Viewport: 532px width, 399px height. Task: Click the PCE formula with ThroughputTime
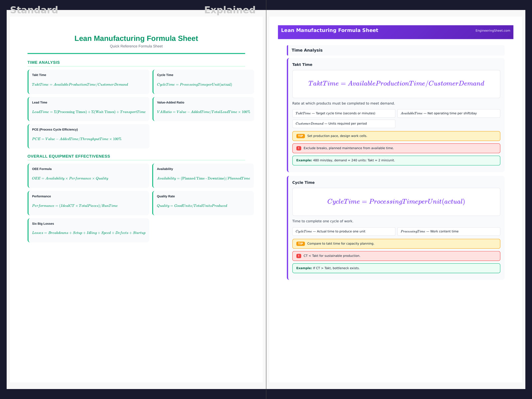77,139
